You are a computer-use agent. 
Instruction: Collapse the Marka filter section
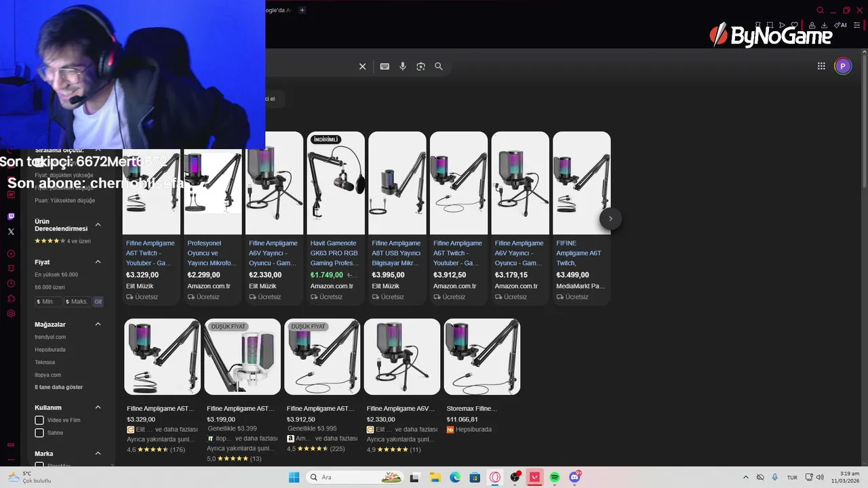(x=98, y=453)
